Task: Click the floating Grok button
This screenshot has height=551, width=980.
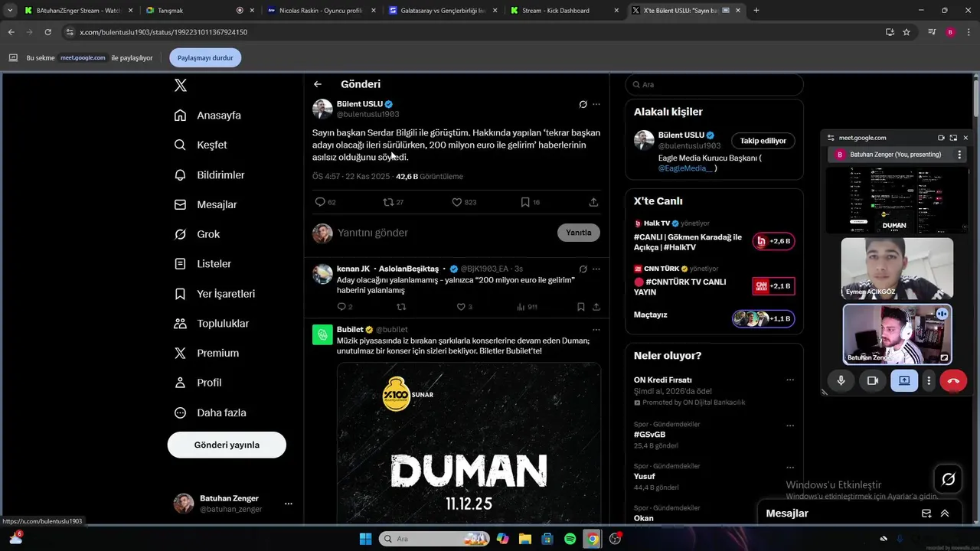Action: pos(949,479)
